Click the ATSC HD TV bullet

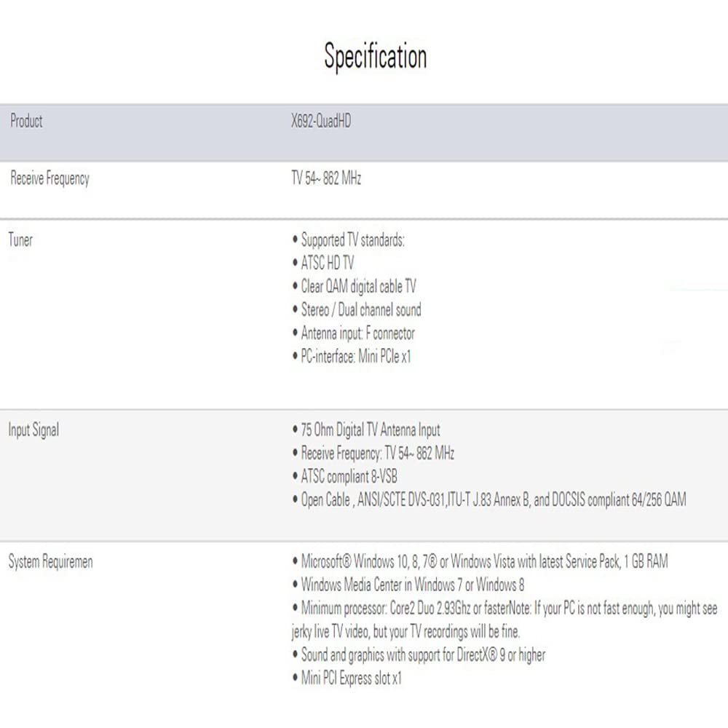[x=327, y=264]
